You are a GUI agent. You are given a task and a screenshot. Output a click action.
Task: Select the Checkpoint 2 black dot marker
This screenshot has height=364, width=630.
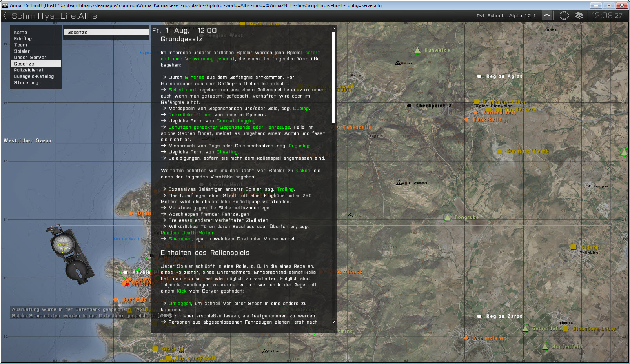click(409, 106)
